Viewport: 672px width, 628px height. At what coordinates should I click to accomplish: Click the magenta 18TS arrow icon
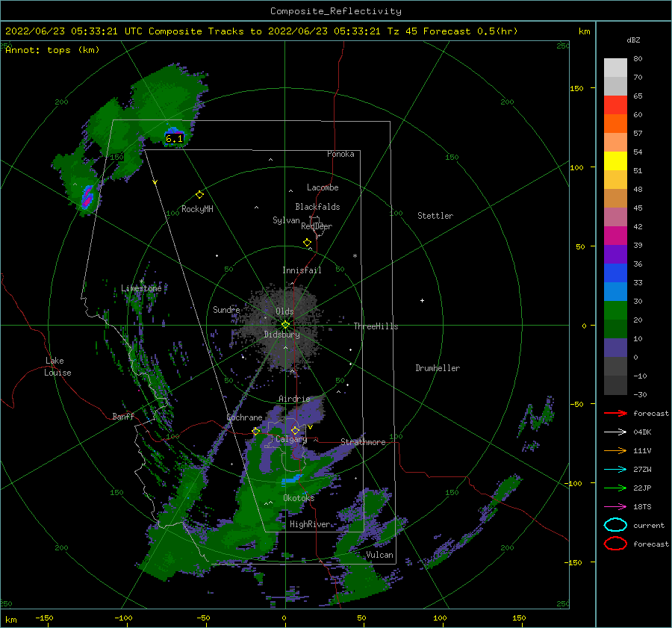[615, 507]
